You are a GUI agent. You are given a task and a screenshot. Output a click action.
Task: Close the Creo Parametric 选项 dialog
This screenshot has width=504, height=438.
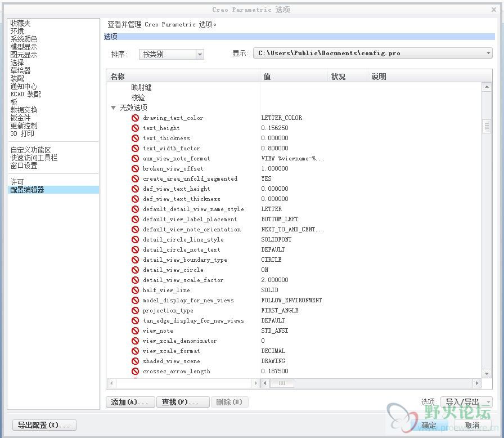(x=494, y=10)
